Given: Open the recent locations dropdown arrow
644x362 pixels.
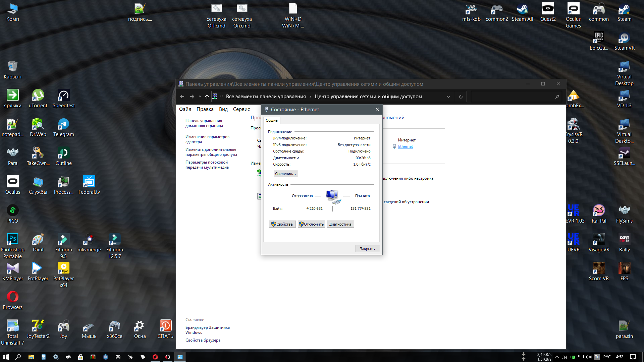Looking at the screenshot, I should (x=200, y=97).
